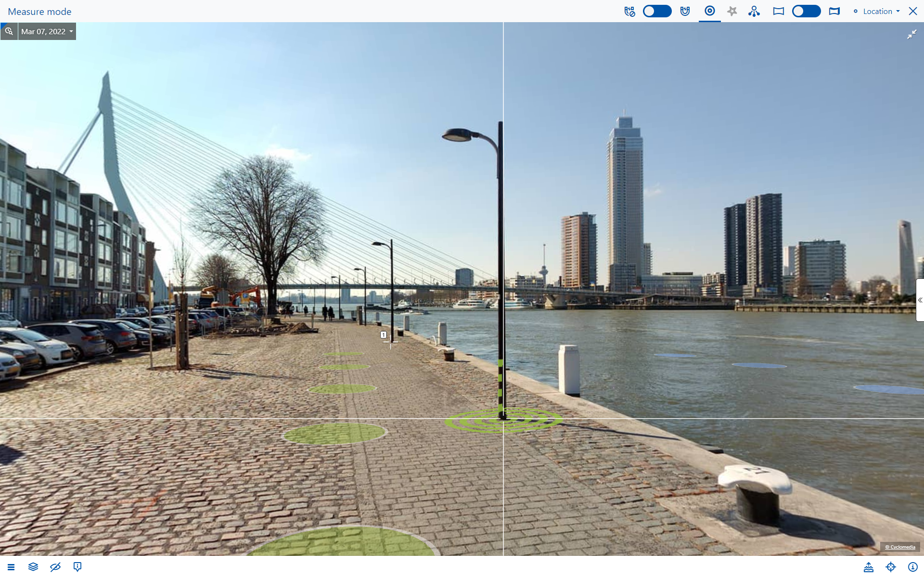Screen dimensions: 924x578
Task: Click the zoom search button beside date
Action: pyautogui.click(x=9, y=31)
